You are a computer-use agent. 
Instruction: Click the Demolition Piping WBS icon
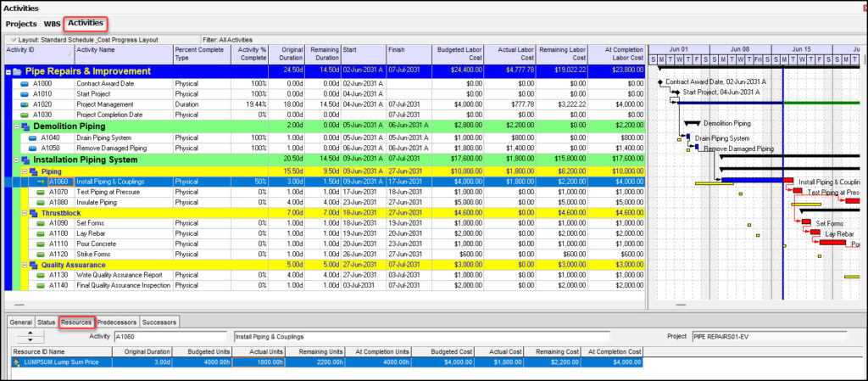pyautogui.click(x=25, y=126)
